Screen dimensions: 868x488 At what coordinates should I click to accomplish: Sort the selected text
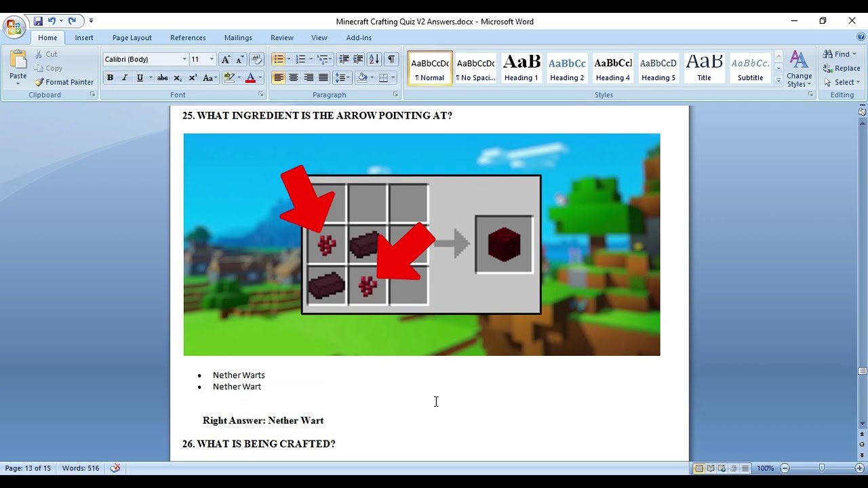tap(374, 59)
